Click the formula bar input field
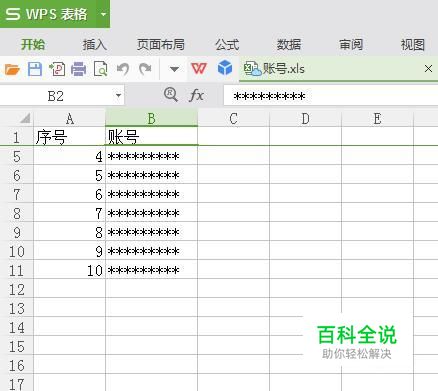Screen dimensions: 438x391 [x=331, y=96]
